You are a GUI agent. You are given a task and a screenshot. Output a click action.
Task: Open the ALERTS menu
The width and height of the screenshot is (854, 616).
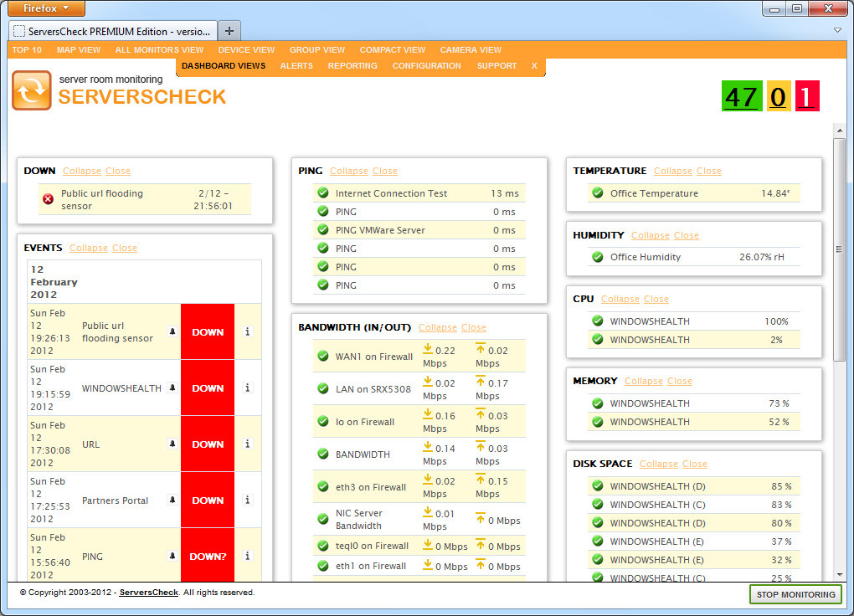click(296, 66)
